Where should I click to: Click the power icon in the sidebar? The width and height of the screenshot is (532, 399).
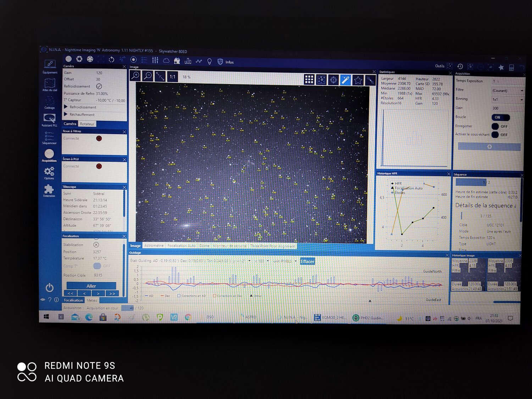point(50,287)
